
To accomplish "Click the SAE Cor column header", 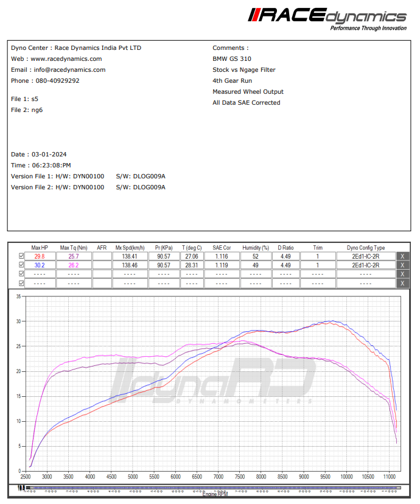I will point(222,248).
